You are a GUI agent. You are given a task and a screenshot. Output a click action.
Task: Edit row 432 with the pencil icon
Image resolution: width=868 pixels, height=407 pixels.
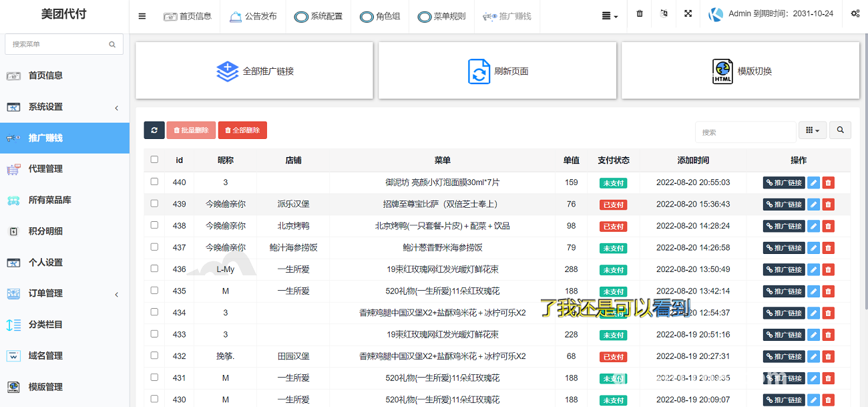[x=813, y=356]
